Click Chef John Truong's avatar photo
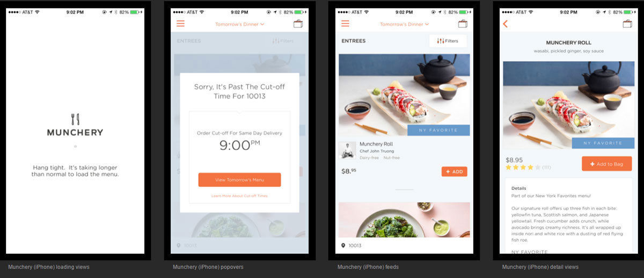This screenshot has height=278, width=644. click(x=347, y=150)
